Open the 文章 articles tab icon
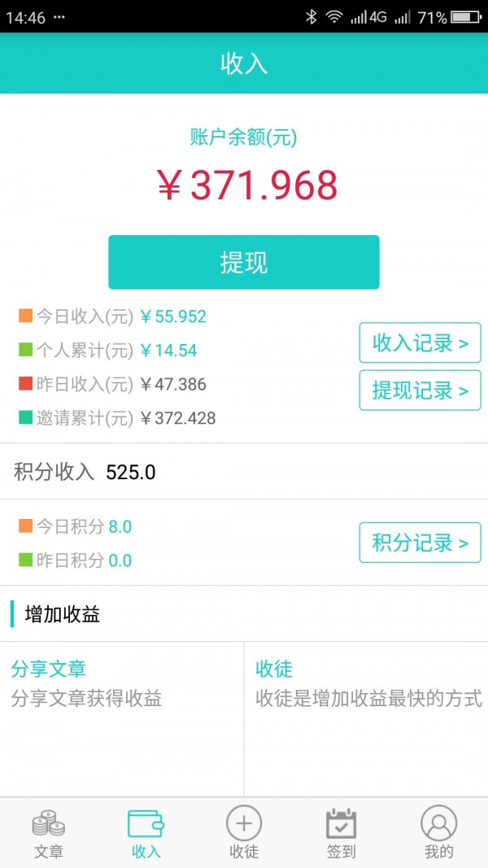The width and height of the screenshot is (488, 868). click(x=47, y=824)
